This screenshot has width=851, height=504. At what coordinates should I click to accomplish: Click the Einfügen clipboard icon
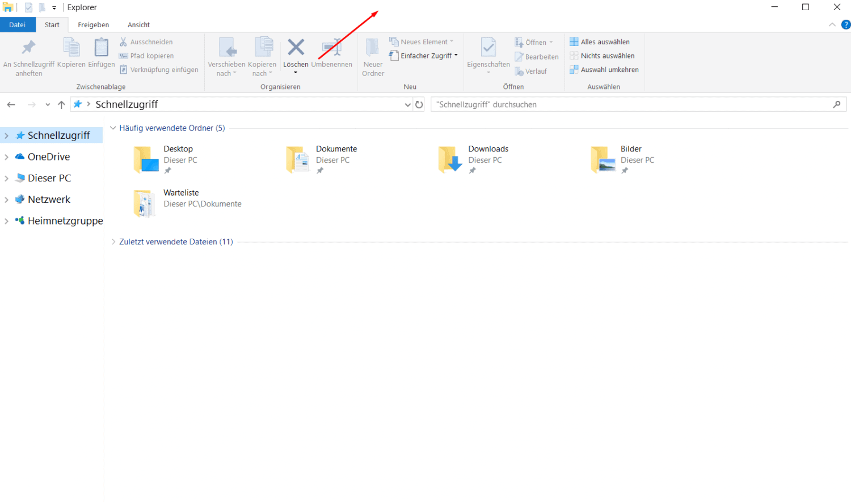(102, 48)
